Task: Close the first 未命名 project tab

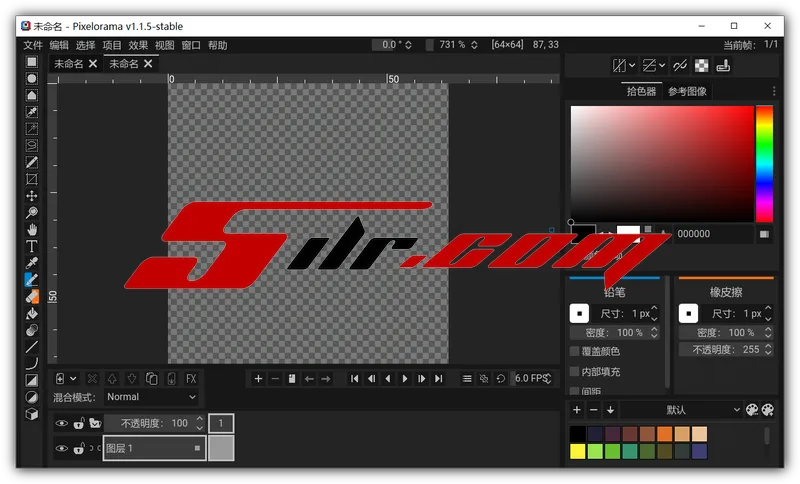Action: 93,64
